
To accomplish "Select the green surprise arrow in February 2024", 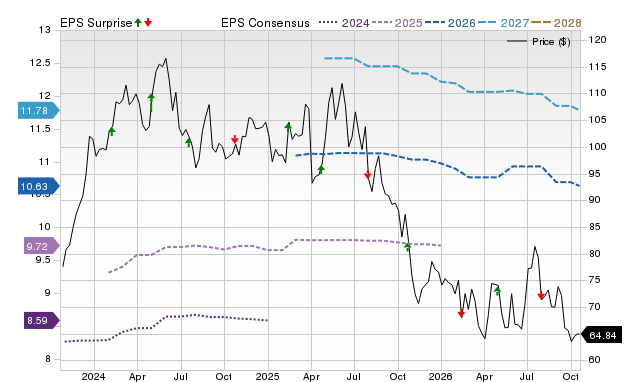I will point(111,131).
